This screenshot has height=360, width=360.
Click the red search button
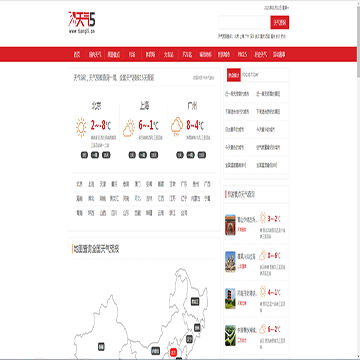pos(280,23)
